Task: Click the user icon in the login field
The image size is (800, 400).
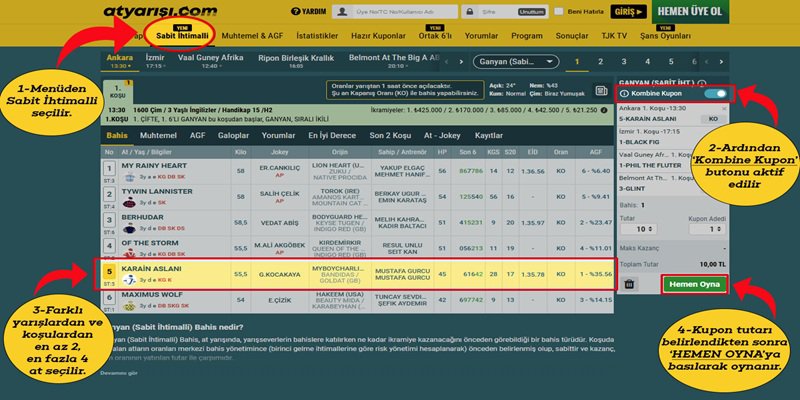Action: tap(343, 11)
